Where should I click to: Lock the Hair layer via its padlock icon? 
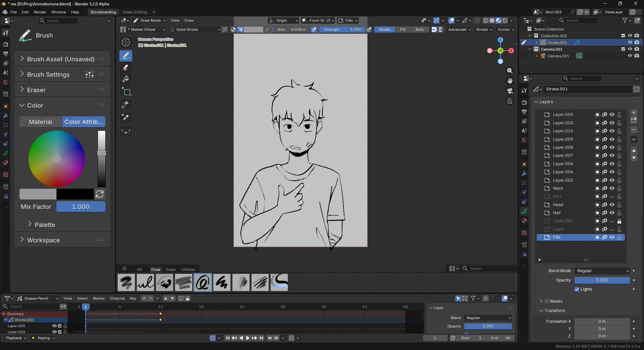619,213
